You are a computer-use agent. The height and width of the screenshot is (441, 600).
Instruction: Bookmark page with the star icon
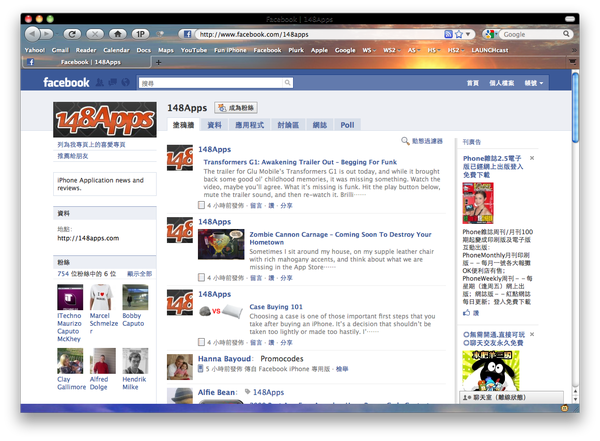click(x=458, y=34)
